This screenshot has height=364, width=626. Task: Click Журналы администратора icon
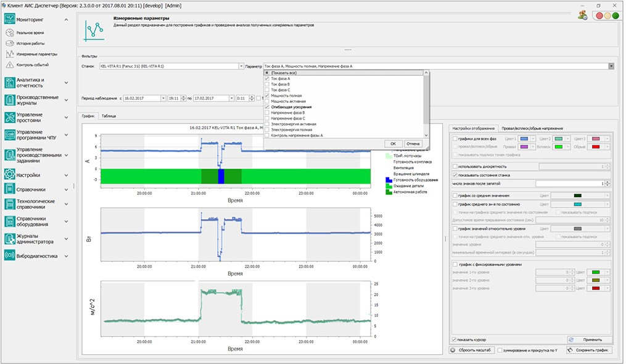10,239
